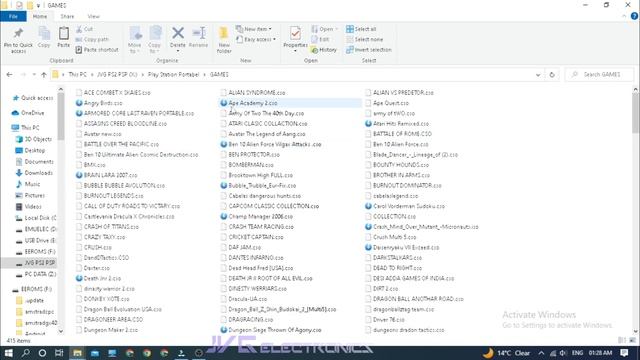Select CRASH TEAM RACING.cso file
Image resolution: width=640 pixels, height=360 pixels.
257,227
